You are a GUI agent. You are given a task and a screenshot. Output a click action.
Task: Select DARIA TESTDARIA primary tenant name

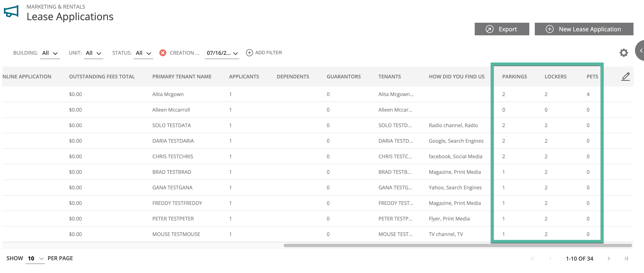point(173,141)
